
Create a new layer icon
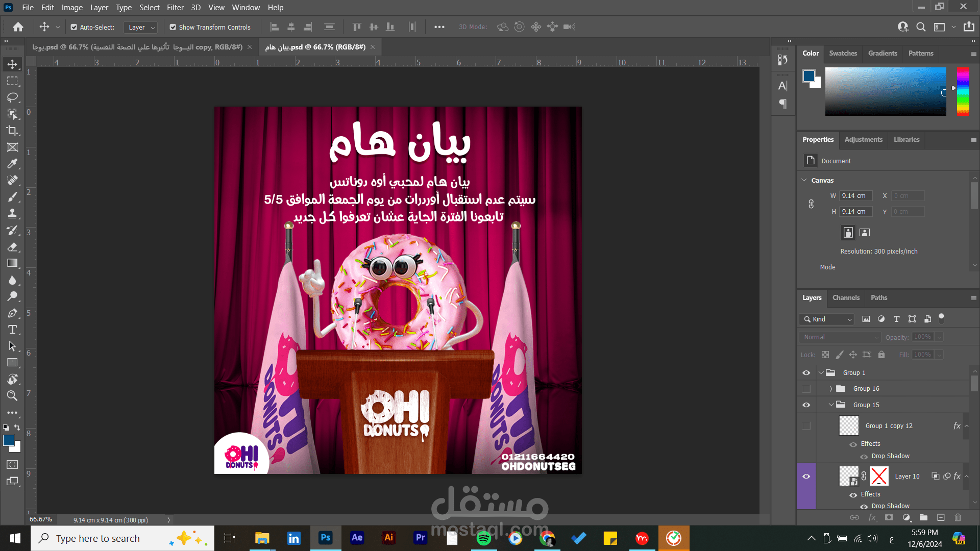coord(941,517)
